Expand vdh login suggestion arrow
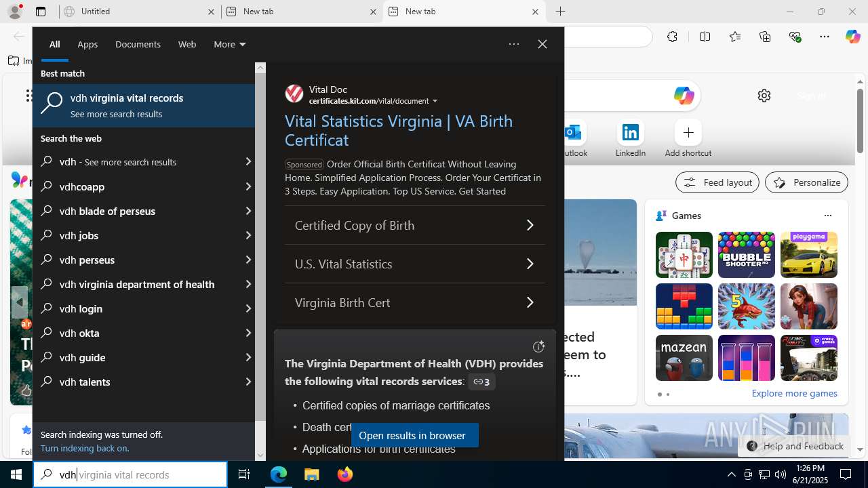 click(x=248, y=308)
